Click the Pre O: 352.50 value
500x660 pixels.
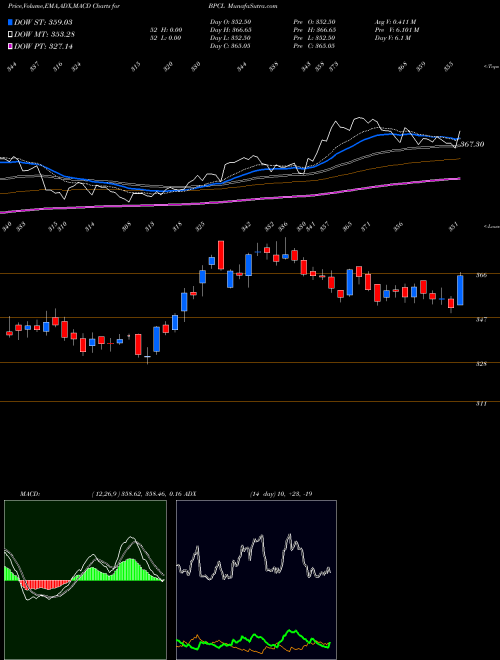(x=314, y=22)
